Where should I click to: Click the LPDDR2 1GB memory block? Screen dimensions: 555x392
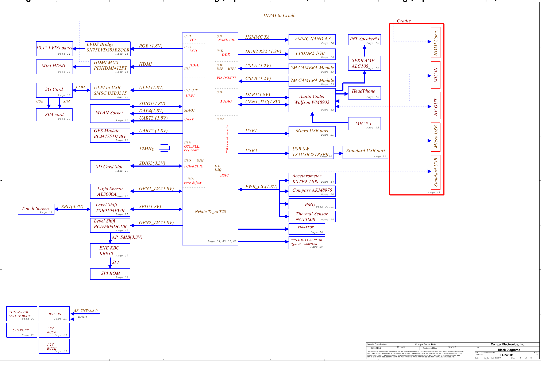coord(312,54)
